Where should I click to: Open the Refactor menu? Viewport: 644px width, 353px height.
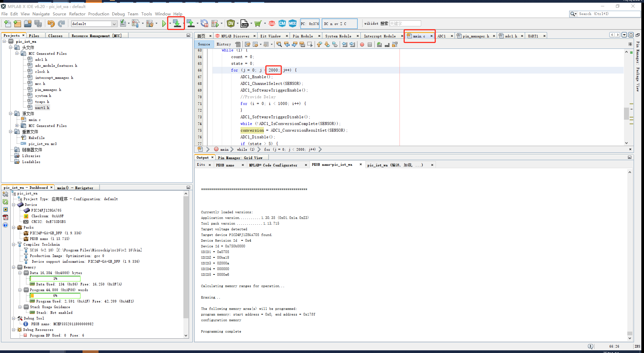[77, 14]
